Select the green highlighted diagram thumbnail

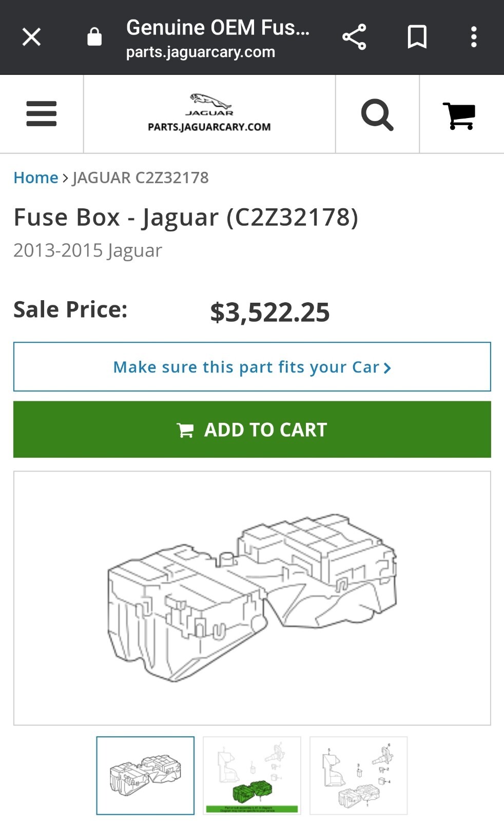(252, 776)
